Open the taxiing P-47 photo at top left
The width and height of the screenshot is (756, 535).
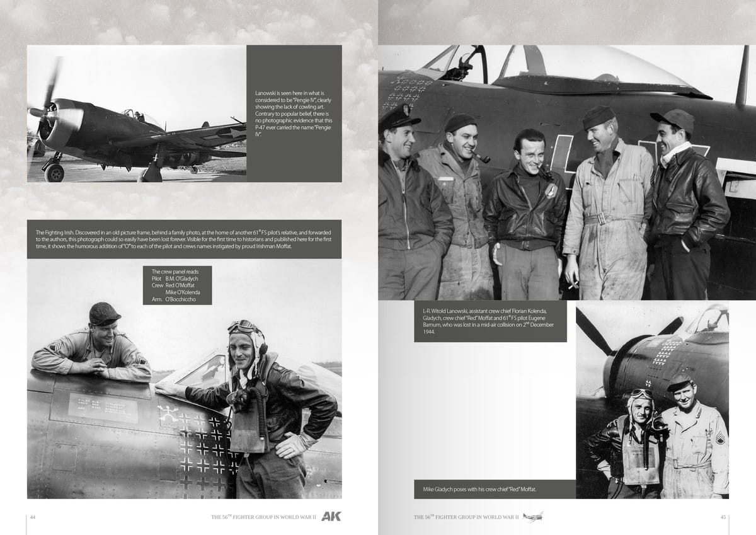[136, 113]
